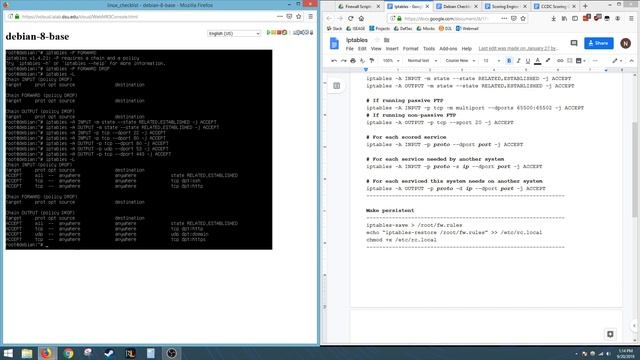The width and height of the screenshot is (640, 360).
Task: Move the Iptables document using the folder icon
Action: (387, 40)
